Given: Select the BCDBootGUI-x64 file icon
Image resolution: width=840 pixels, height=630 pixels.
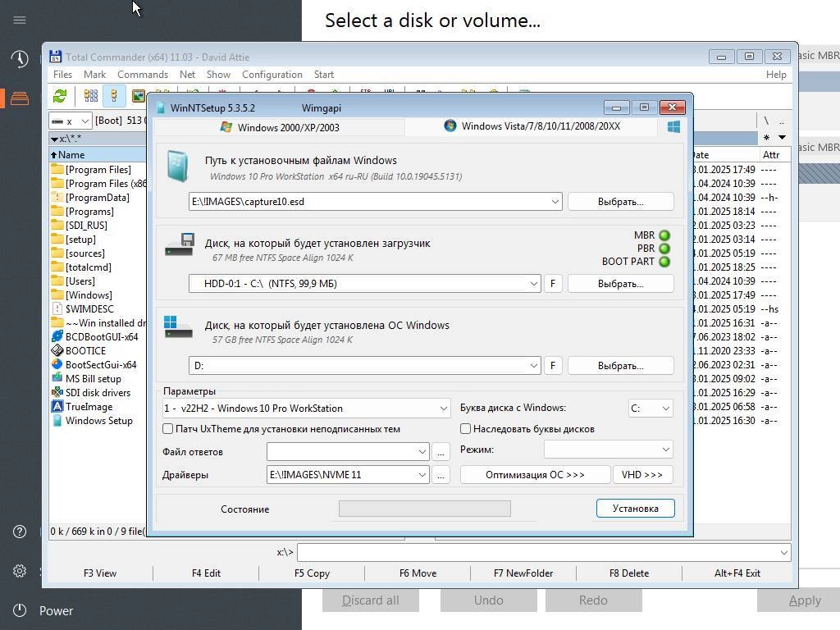Looking at the screenshot, I should 57,336.
